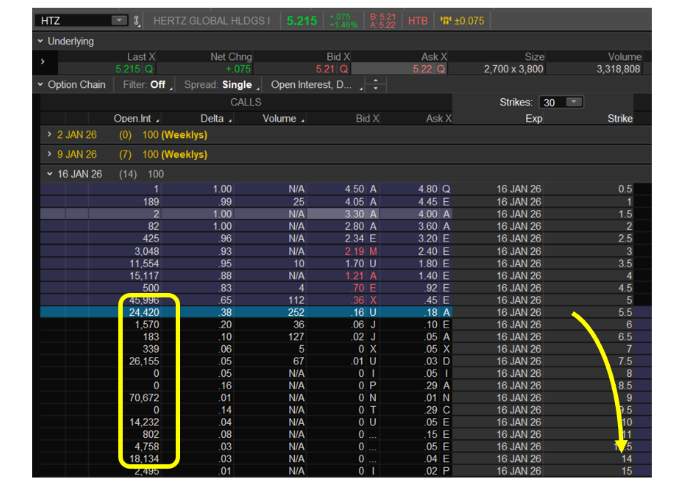Click strike 7 in Strike column
The height and width of the screenshot is (495, 679).
[629, 349]
